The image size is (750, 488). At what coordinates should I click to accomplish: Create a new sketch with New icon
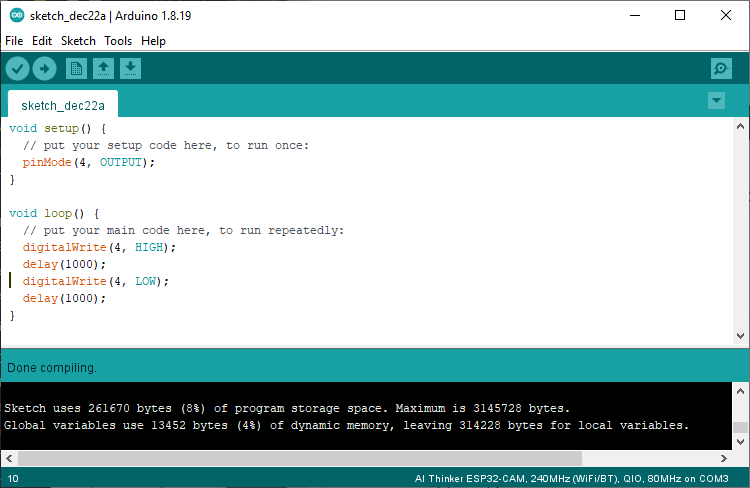click(x=76, y=68)
